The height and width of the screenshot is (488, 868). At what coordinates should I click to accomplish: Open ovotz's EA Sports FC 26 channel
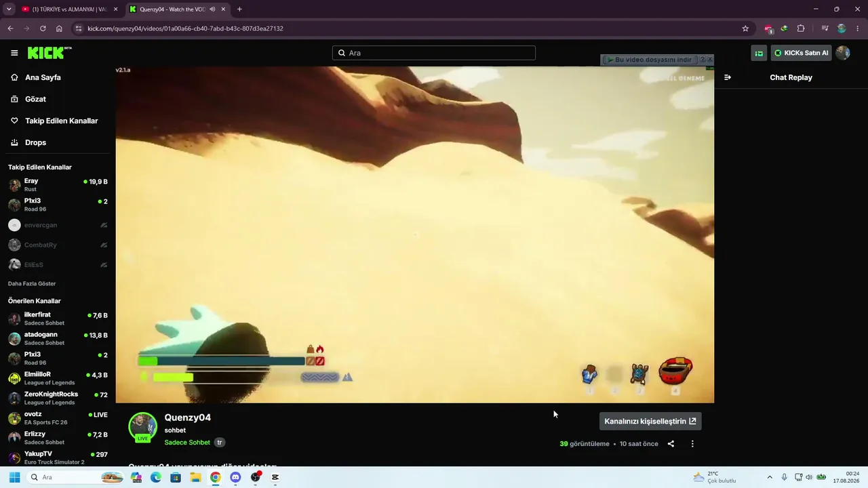pyautogui.click(x=58, y=418)
